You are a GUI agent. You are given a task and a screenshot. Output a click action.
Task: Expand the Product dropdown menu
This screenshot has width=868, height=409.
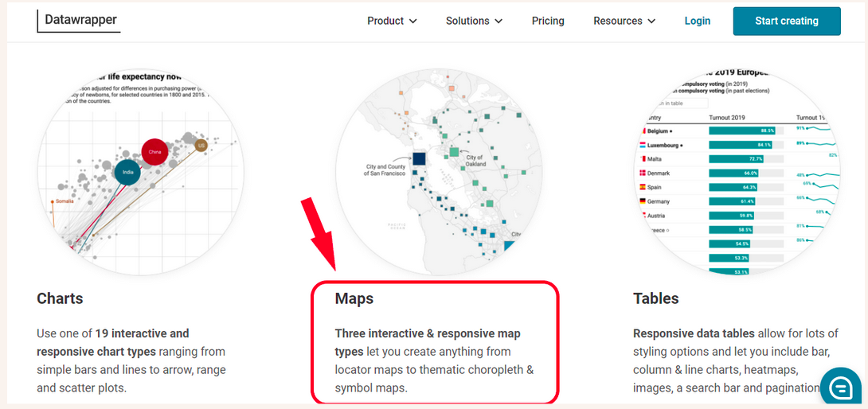pyautogui.click(x=392, y=21)
